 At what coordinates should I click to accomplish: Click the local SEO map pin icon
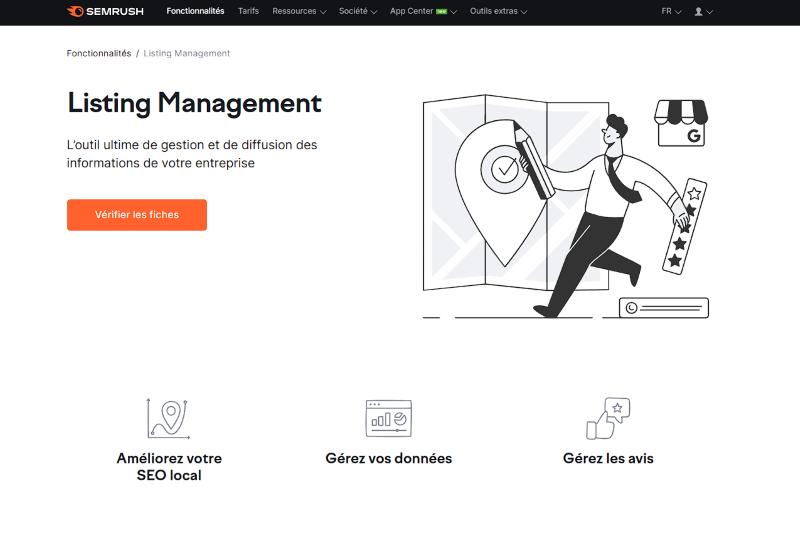tap(168, 419)
